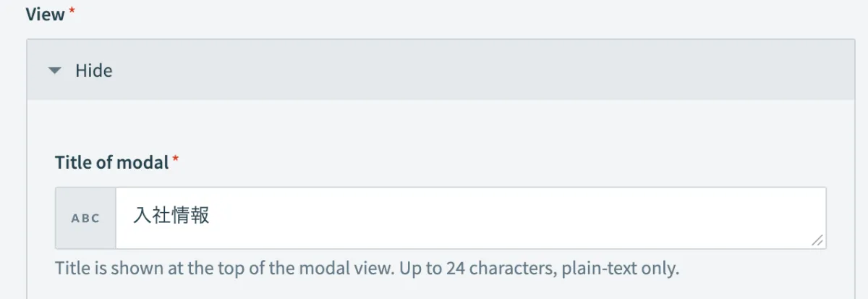Click the blank middle of the title input

(506, 218)
